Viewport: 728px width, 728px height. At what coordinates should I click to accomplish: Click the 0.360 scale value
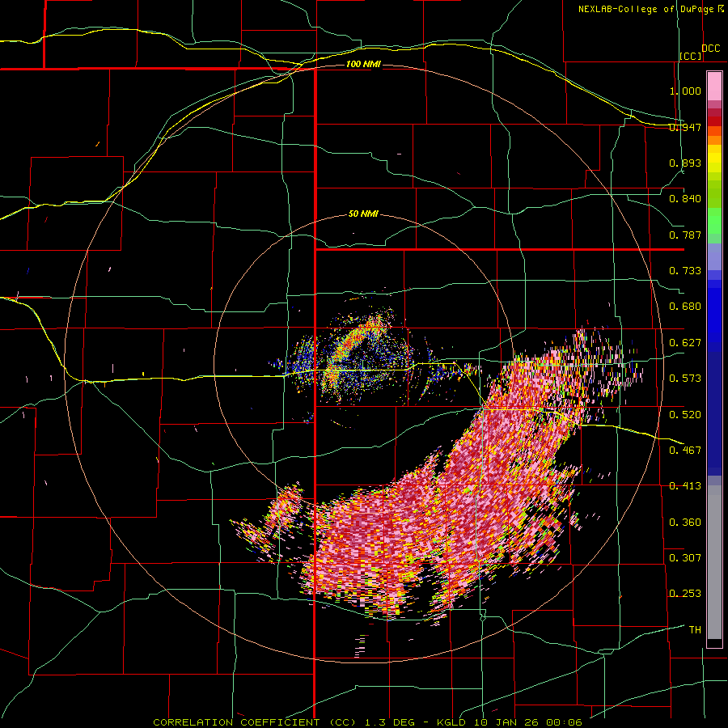(685, 523)
